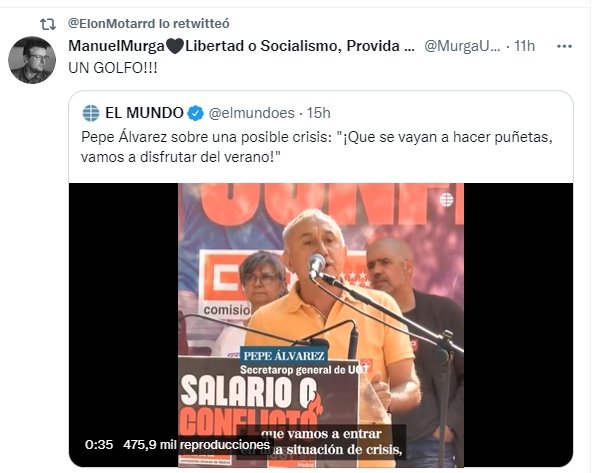Open the @elmundoes handle in quoted tweet
The width and height of the screenshot is (596, 473).
(252, 113)
